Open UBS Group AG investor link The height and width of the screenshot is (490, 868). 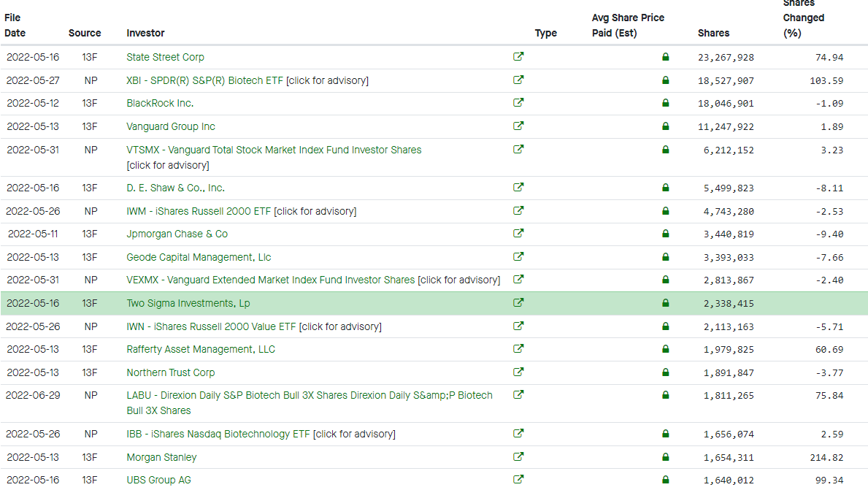(158, 480)
